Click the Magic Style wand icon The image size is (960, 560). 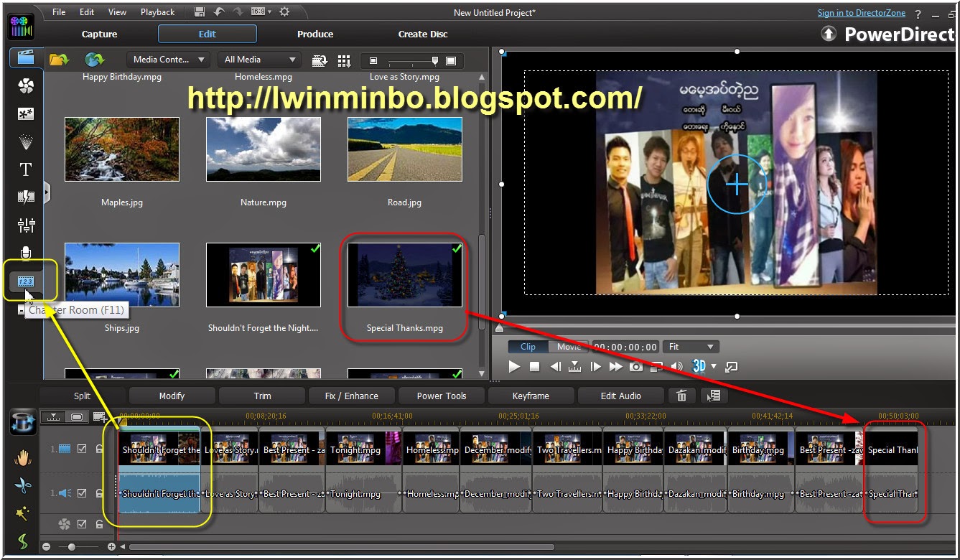tap(23, 514)
